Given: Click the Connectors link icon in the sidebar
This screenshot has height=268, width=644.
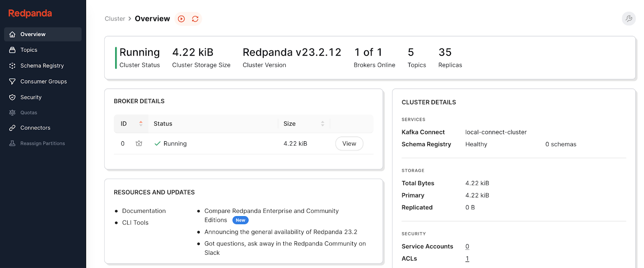Looking at the screenshot, I should [x=12, y=128].
